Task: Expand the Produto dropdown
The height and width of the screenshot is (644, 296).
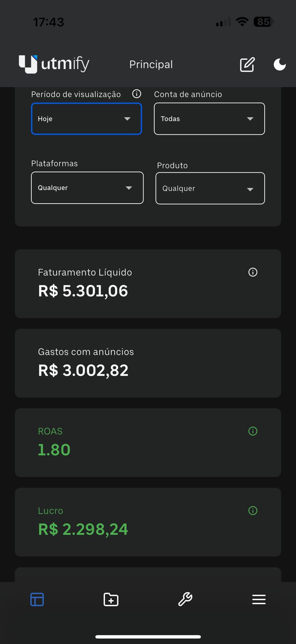Action: [210, 188]
